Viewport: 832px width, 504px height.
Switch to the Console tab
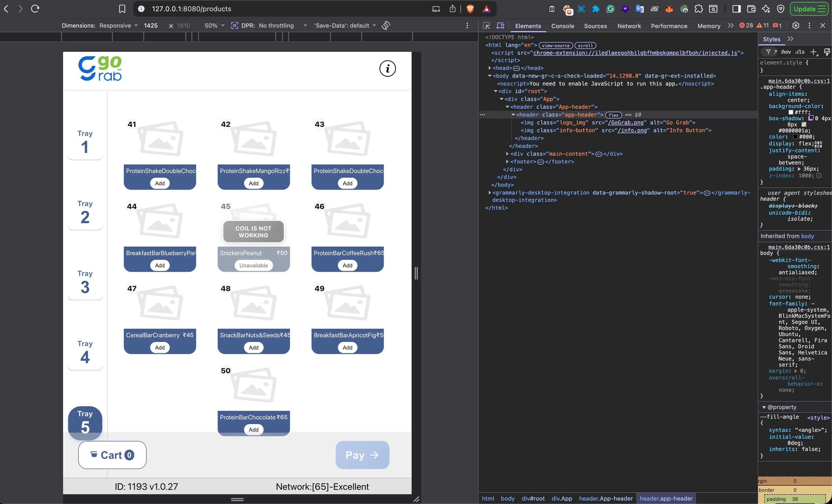tap(563, 26)
